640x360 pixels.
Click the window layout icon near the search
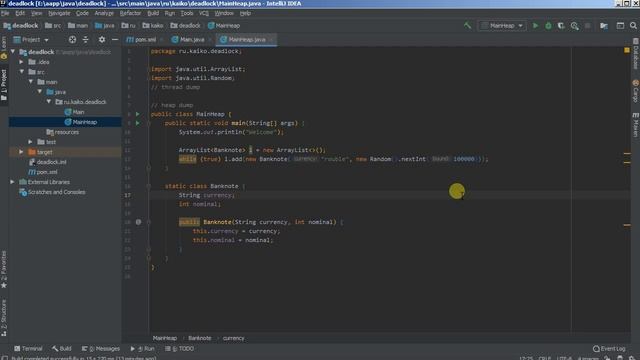620,26
